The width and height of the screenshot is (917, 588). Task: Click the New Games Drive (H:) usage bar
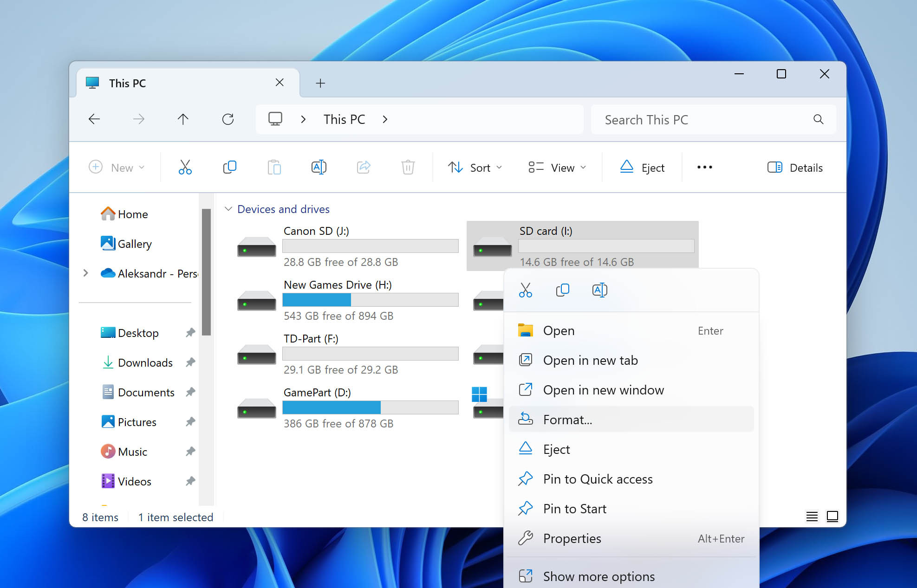click(x=371, y=300)
